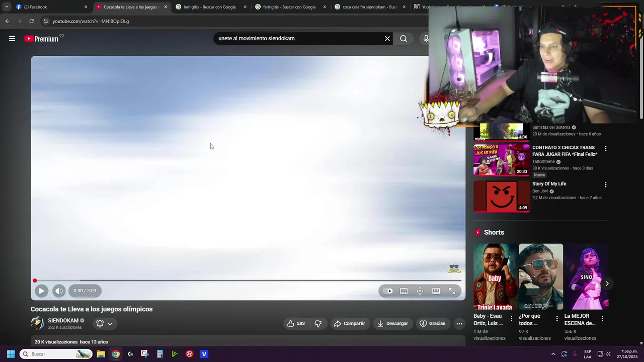The height and width of the screenshot is (362, 644).
Task: Turn on subtitles in player
Action: click(x=404, y=291)
